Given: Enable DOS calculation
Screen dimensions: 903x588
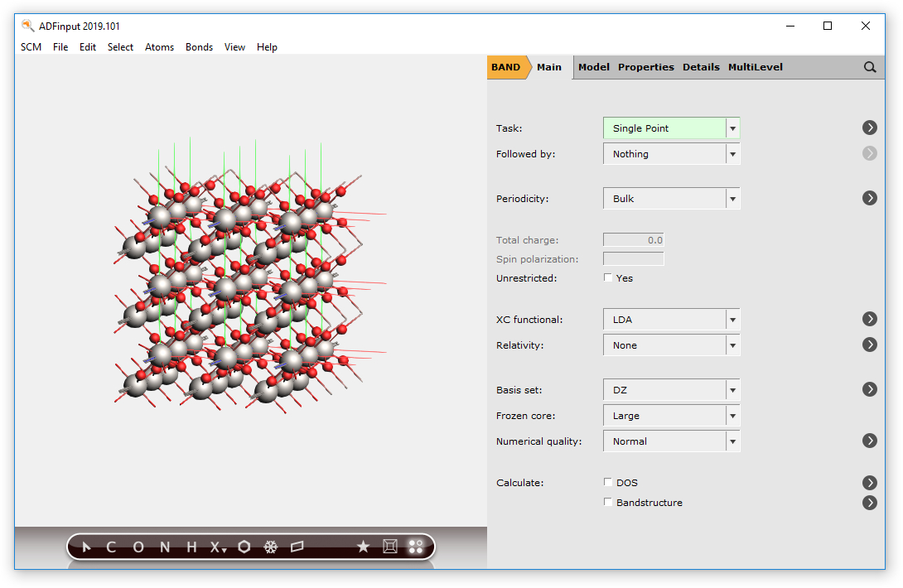Looking at the screenshot, I should (608, 482).
